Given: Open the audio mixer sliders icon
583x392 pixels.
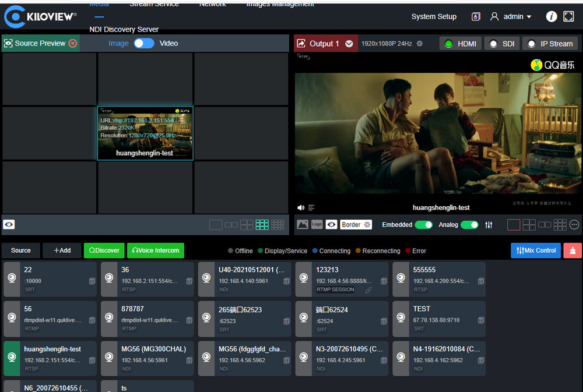Looking at the screenshot, I should click(x=489, y=225).
